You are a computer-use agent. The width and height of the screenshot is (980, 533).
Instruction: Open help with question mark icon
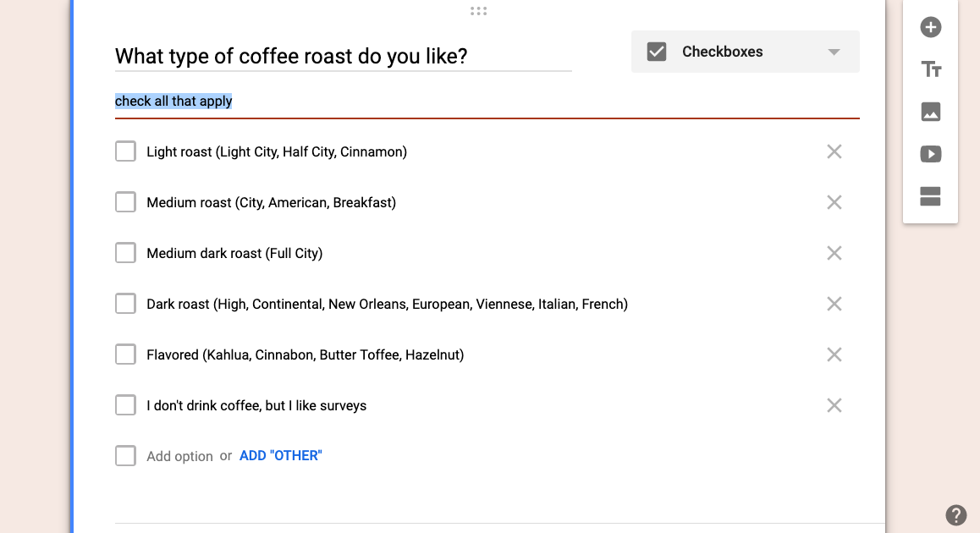coord(955,515)
